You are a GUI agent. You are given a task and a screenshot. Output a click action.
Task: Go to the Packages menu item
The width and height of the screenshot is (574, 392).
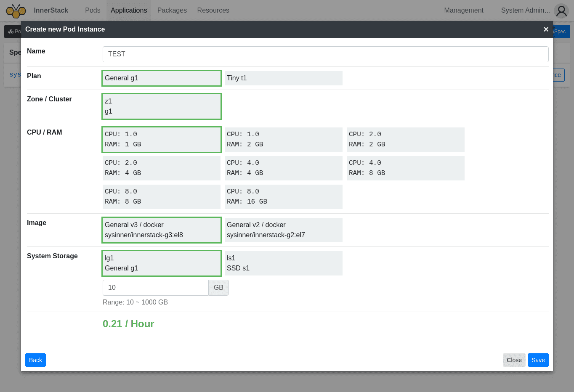172,11
